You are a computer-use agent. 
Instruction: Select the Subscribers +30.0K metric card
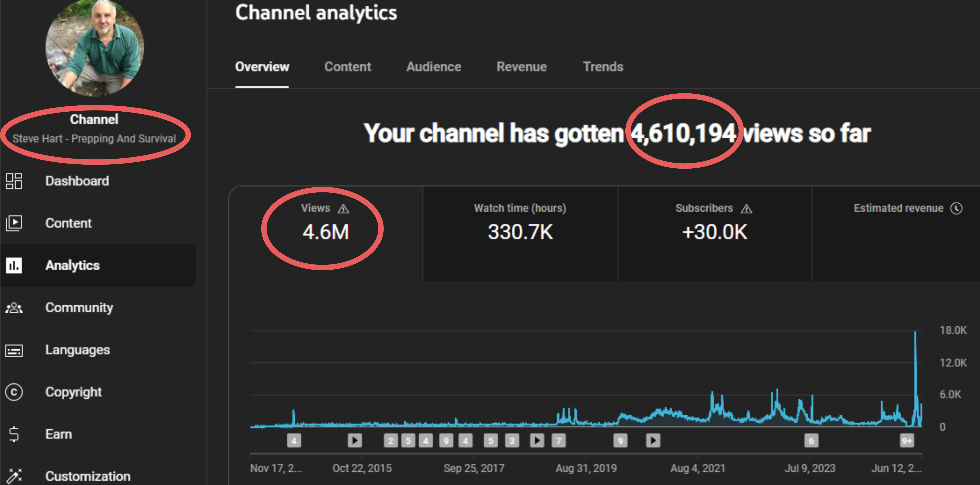pos(714,233)
